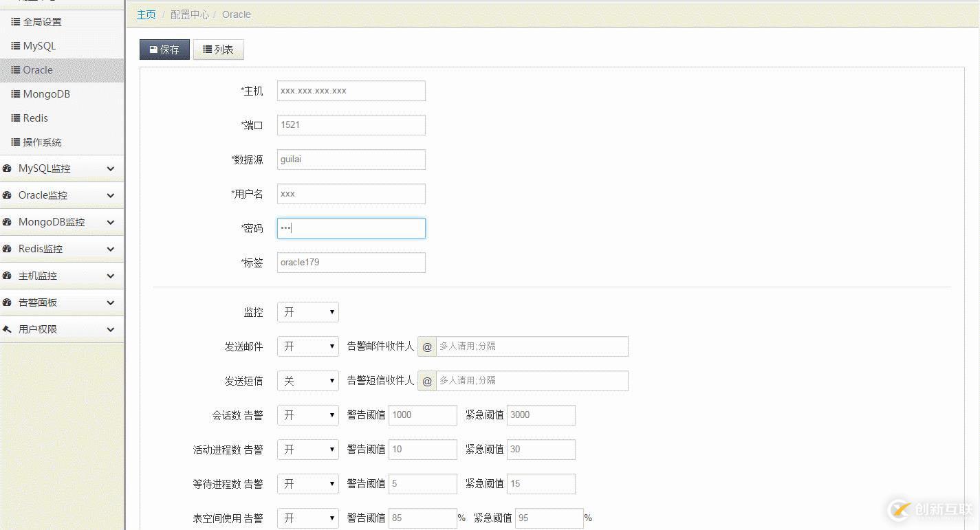Viewport: 980px width, 530px height.
Task: Expand the 告警面板 sidebar section
Action: [x=62, y=302]
